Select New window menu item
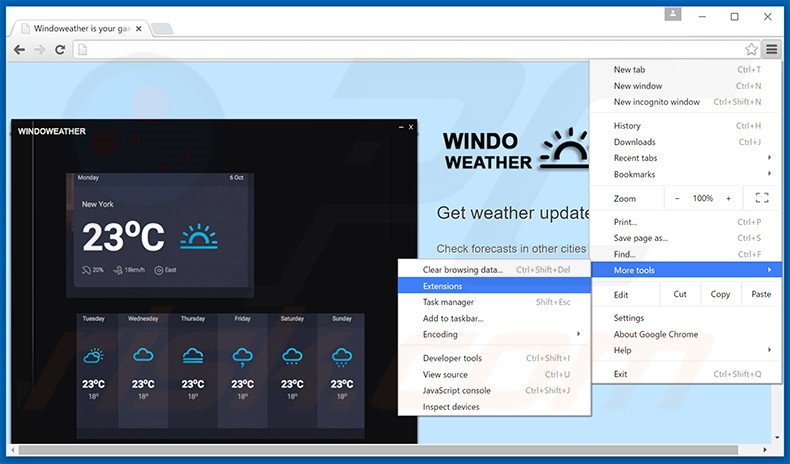 [686, 86]
